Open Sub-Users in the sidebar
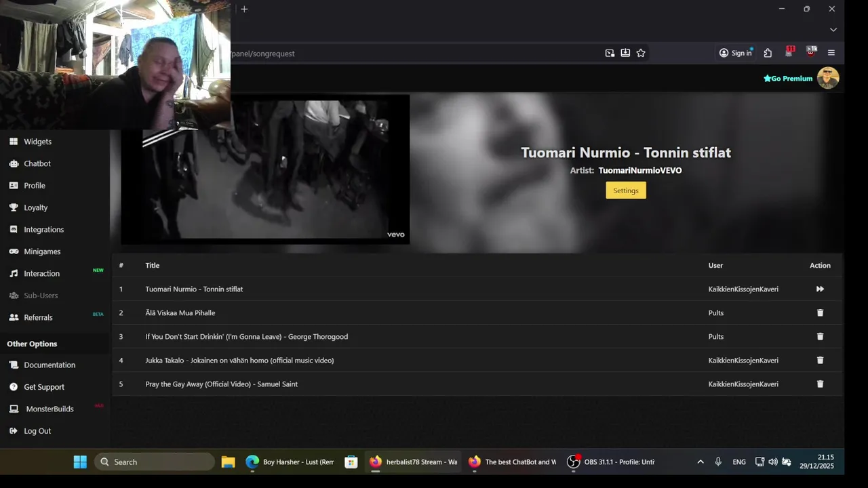This screenshot has height=488, width=868. point(41,296)
